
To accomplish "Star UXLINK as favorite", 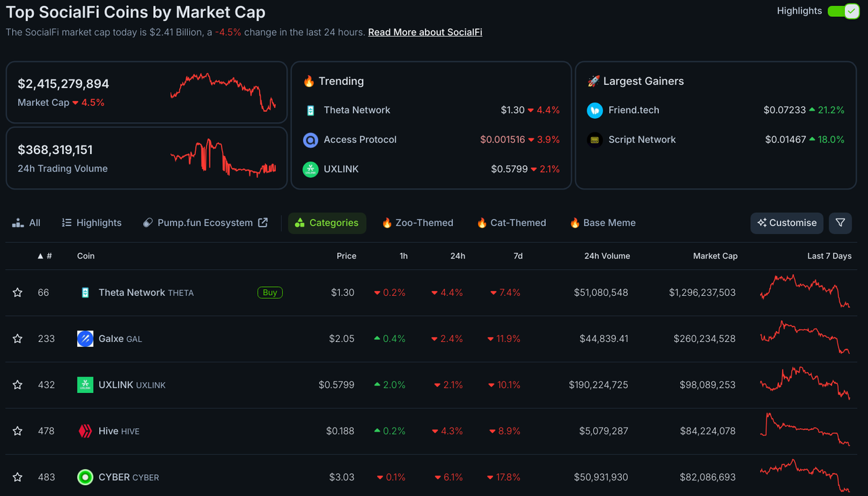I will pyautogui.click(x=18, y=385).
